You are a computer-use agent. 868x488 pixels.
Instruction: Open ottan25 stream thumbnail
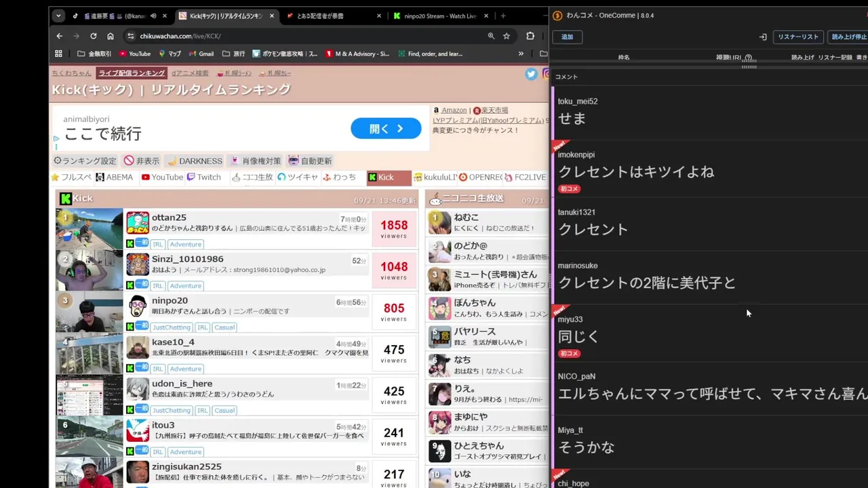coord(90,229)
